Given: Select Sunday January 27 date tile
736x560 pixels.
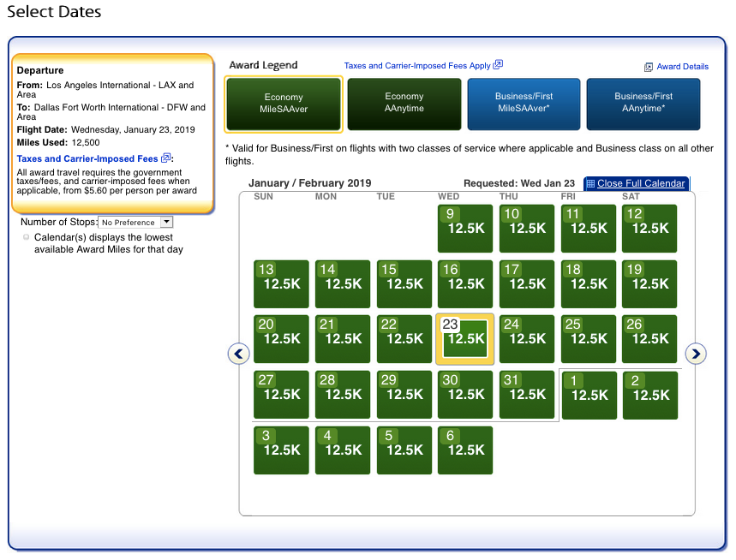Looking at the screenshot, I should coord(281,395).
